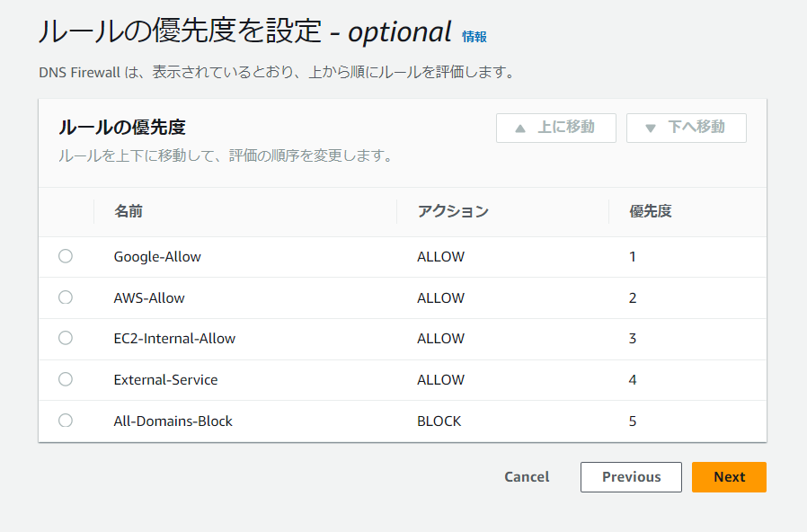Select the AWS-Allow rule radio button

tap(65, 297)
